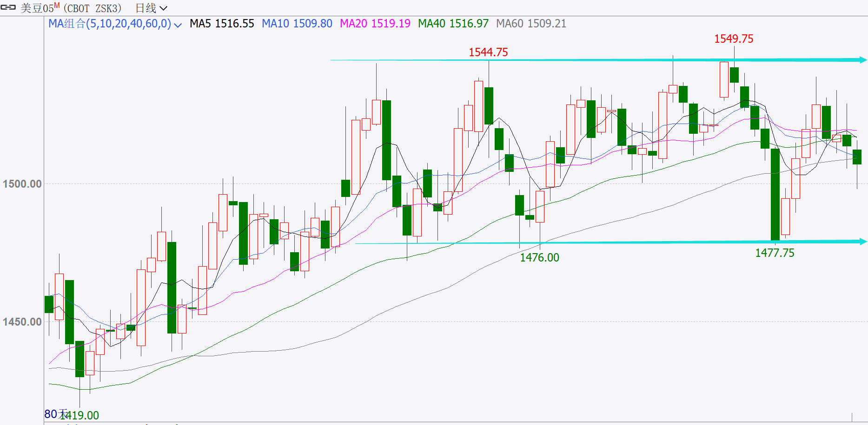Image resolution: width=868 pixels, height=425 pixels.
Task: Click the "MA60 1509.21" legend value
Action: pos(531,24)
